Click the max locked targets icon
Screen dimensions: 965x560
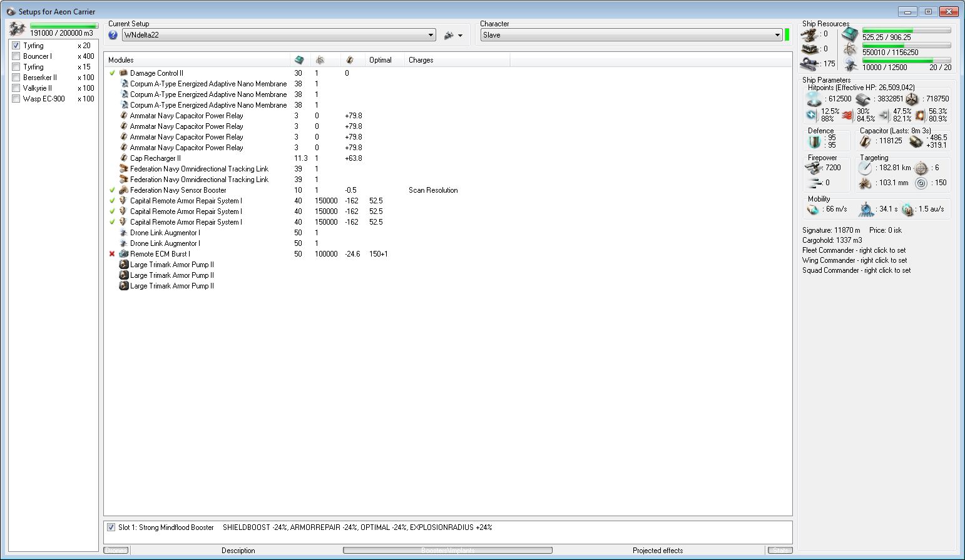click(921, 168)
